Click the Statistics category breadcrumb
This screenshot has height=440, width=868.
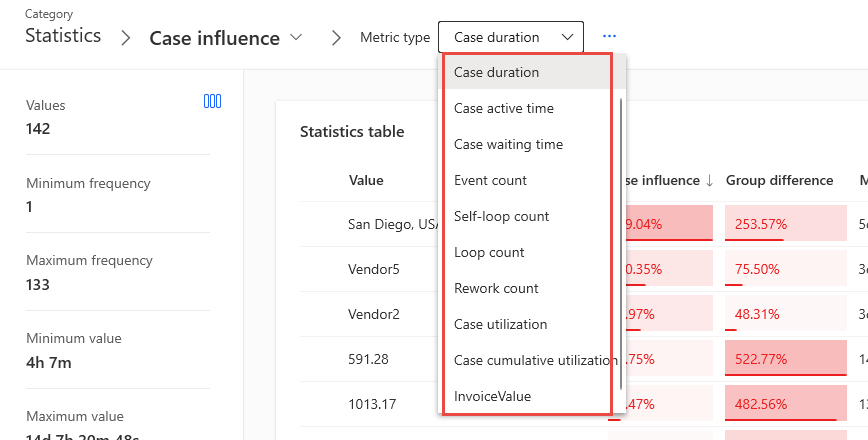pyautogui.click(x=62, y=36)
